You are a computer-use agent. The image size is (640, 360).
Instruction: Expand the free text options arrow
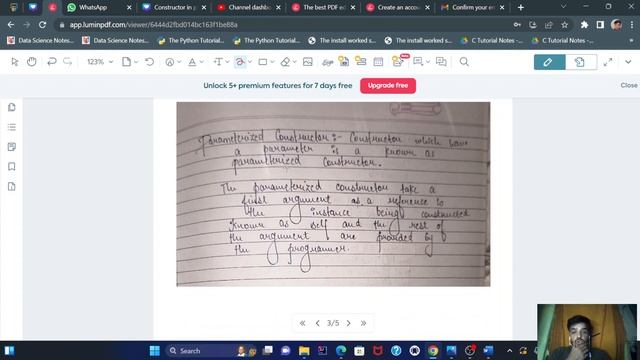[227, 62]
